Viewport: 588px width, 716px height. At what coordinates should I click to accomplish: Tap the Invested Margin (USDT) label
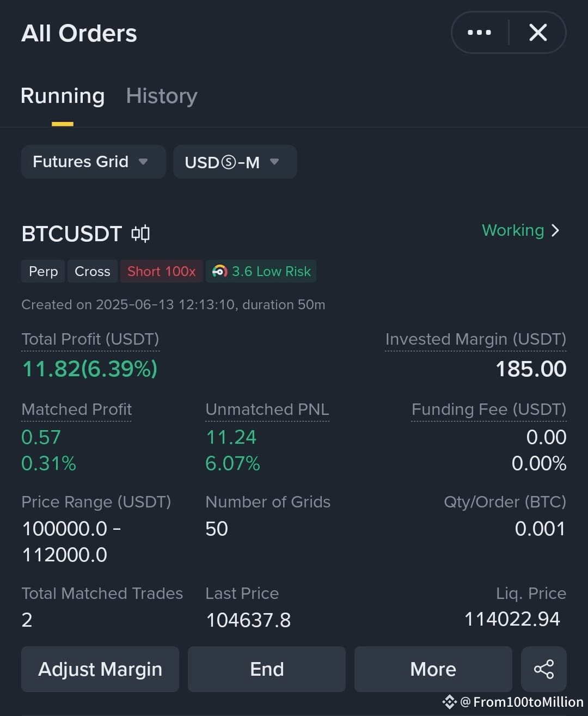[476, 339]
